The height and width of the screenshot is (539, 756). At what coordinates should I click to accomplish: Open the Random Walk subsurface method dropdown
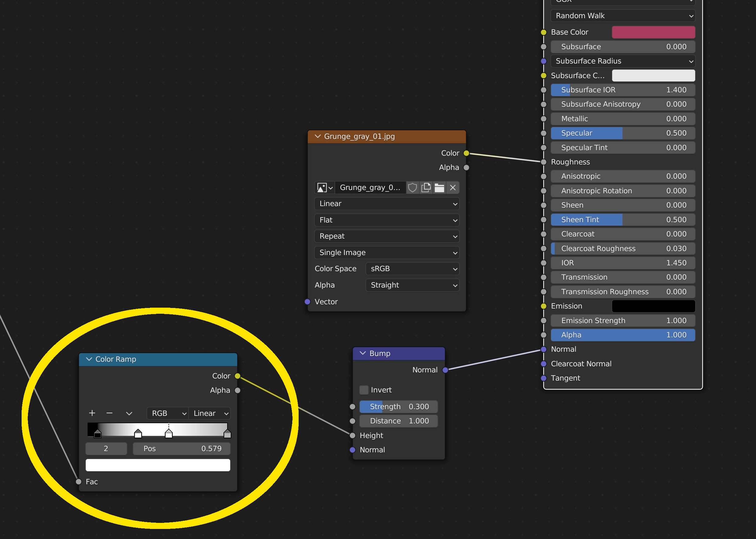coord(622,16)
